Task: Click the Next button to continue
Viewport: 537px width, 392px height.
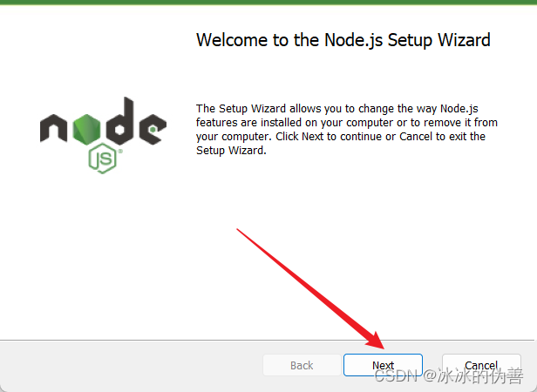Action: [x=383, y=365]
